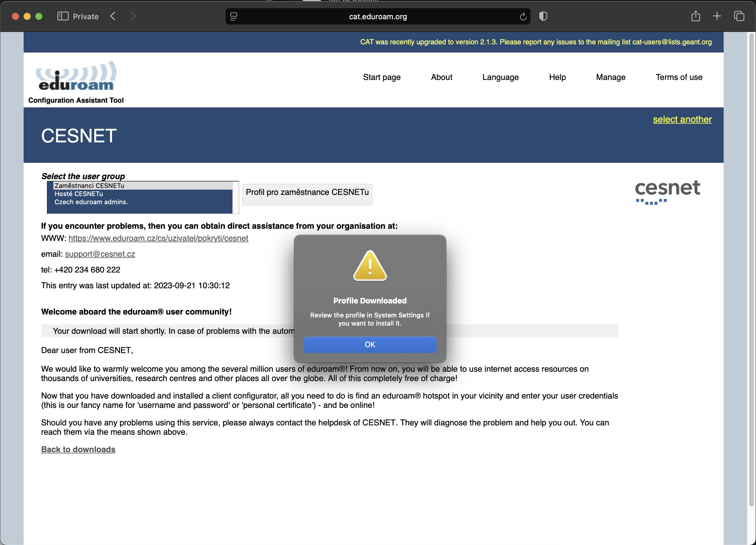Click the Private label in the toolbar
756x545 pixels.
(x=86, y=16)
